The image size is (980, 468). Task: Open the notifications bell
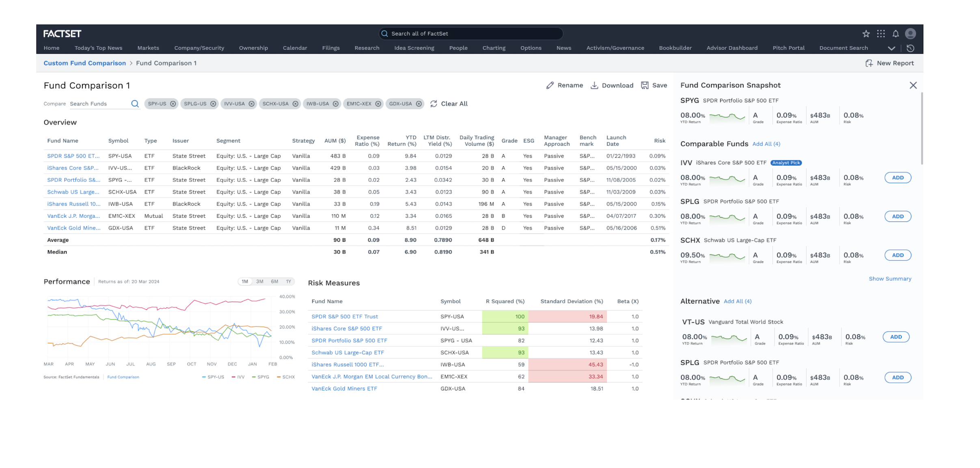pos(896,34)
